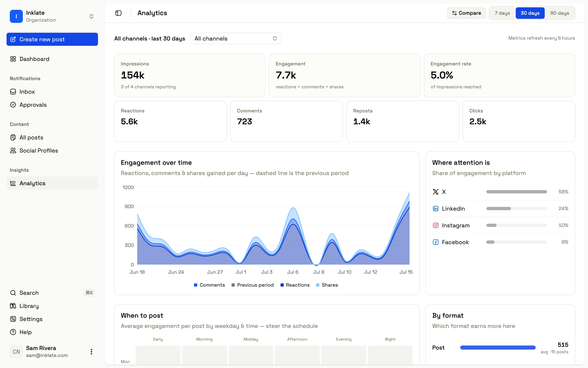Click the Clicks 2.5k card

click(x=519, y=121)
